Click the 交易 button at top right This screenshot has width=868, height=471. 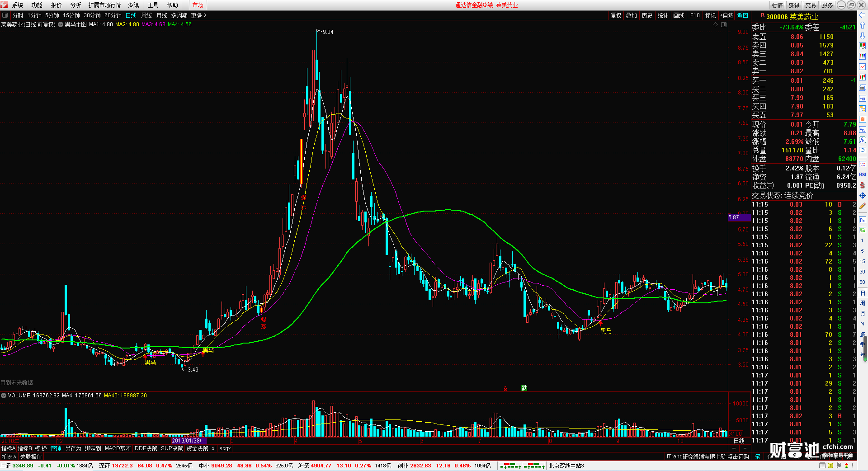pos(811,5)
